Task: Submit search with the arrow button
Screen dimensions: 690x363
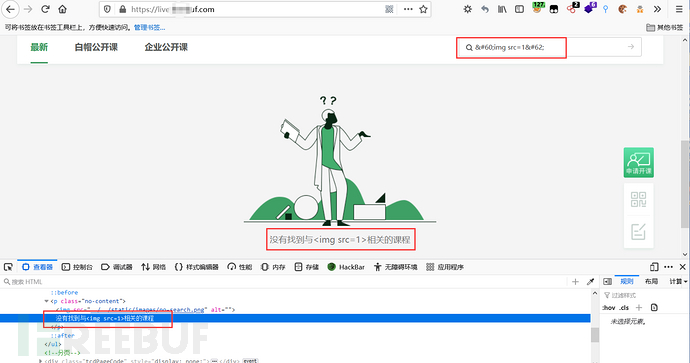Action: point(631,47)
